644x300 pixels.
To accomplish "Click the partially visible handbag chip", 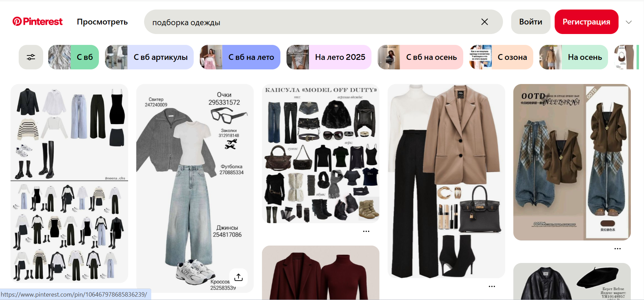I will coord(626,57).
